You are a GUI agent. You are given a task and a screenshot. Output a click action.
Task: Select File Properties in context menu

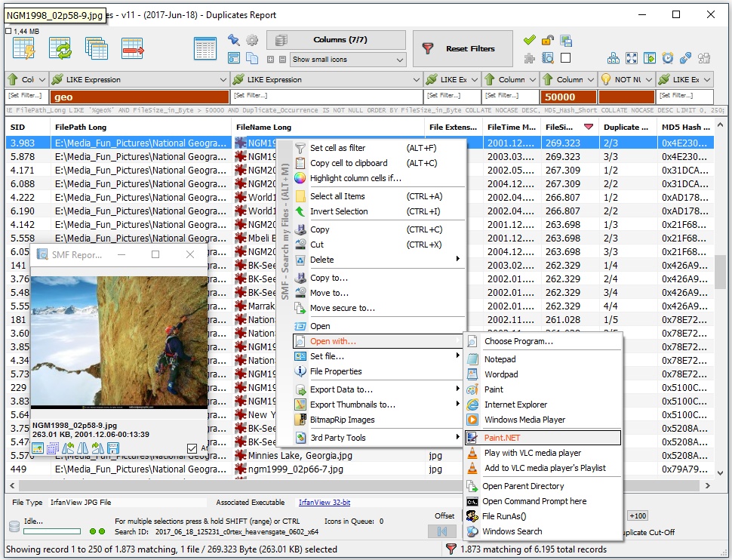click(x=379, y=371)
